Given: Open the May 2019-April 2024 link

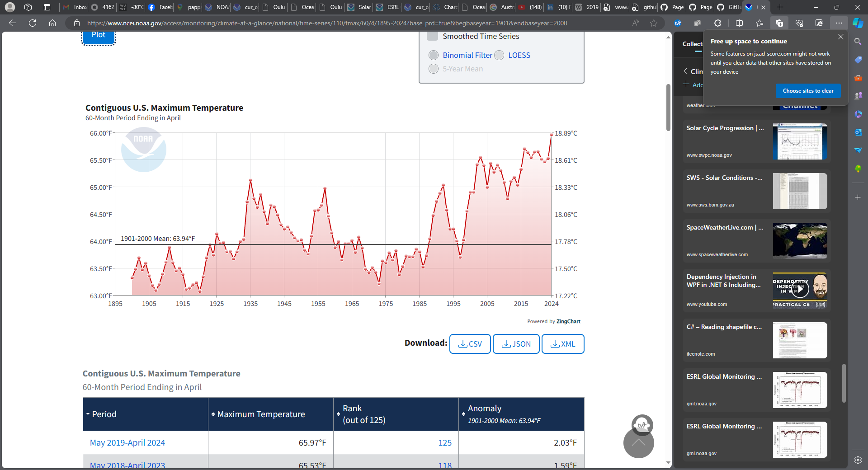Looking at the screenshot, I should (127, 443).
